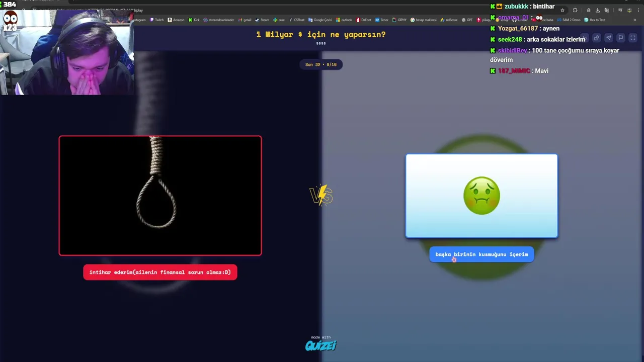Click username seek248 in chat
644x362 pixels.
click(x=510, y=39)
